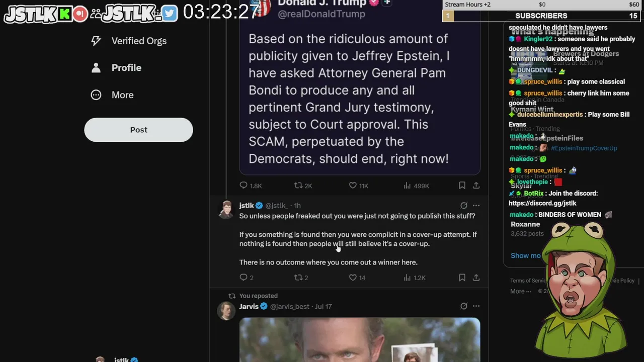The width and height of the screenshot is (644, 362).
Task: Bookmark the jstlk tweet
Action: 462,278
